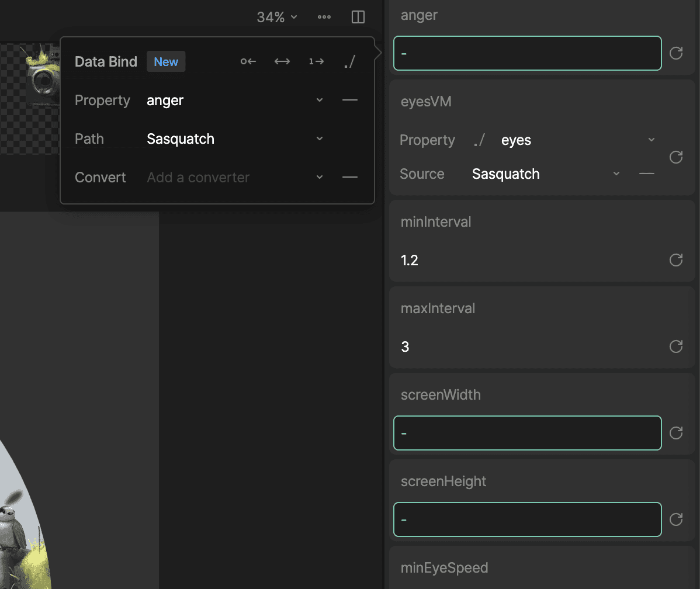
Task: Click the New badge in Data Bind header
Action: tap(165, 61)
